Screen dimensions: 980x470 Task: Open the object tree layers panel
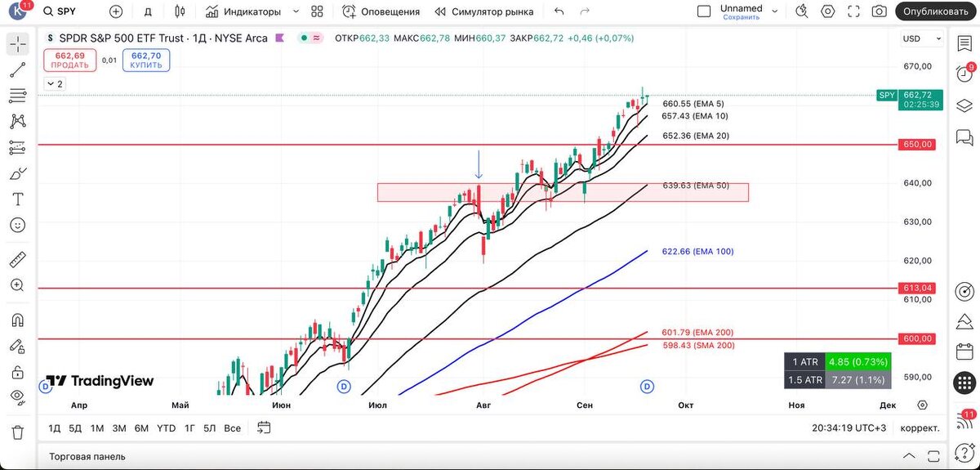pyautogui.click(x=964, y=105)
